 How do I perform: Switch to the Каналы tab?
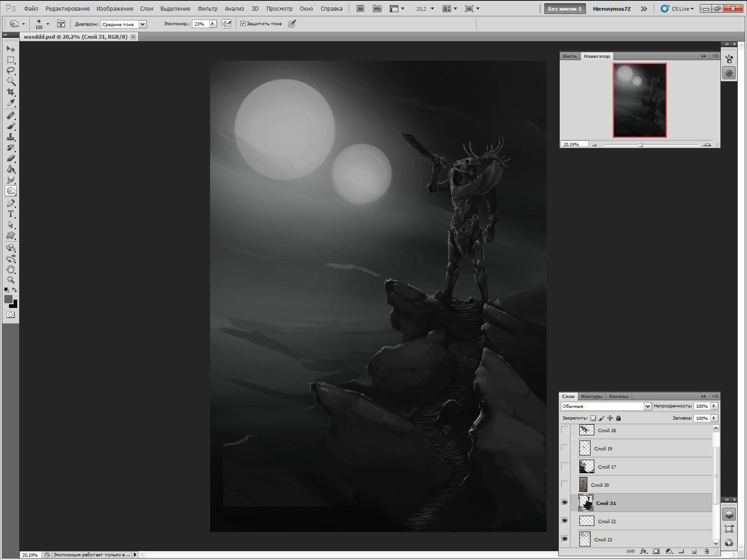coord(619,396)
